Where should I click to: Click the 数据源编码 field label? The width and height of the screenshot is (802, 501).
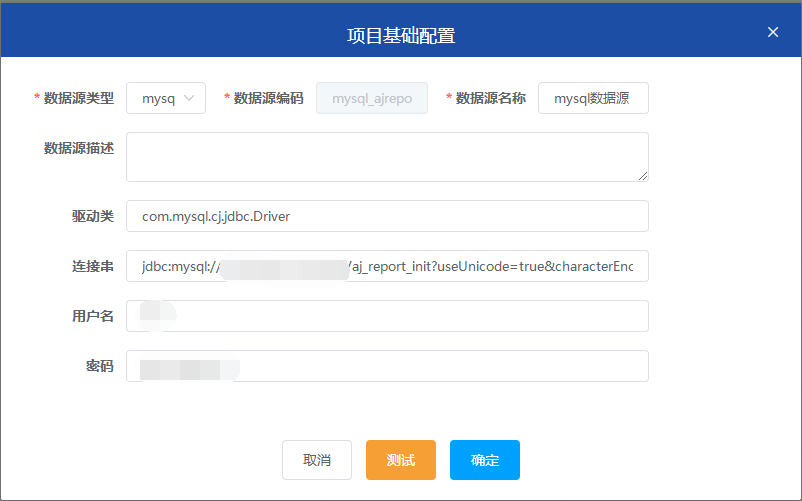coord(268,98)
